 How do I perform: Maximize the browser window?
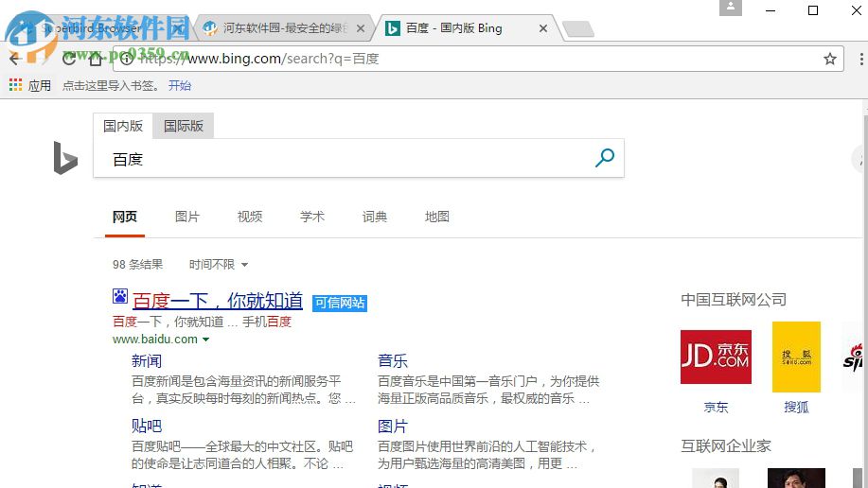click(813, 10)
